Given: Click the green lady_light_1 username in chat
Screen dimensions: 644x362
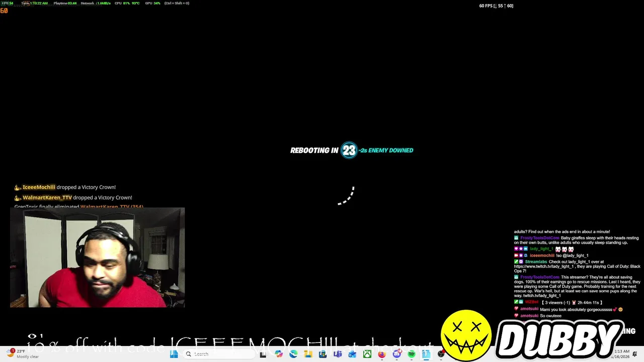Looking at the screenshot, I should click(541, 249).
